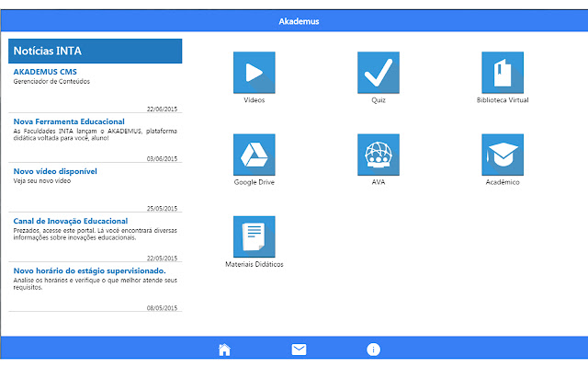Click description starting As Faculdades INTA lançam
The height and width of the screenshot is (368, 588).
click(x=96, y=134)
